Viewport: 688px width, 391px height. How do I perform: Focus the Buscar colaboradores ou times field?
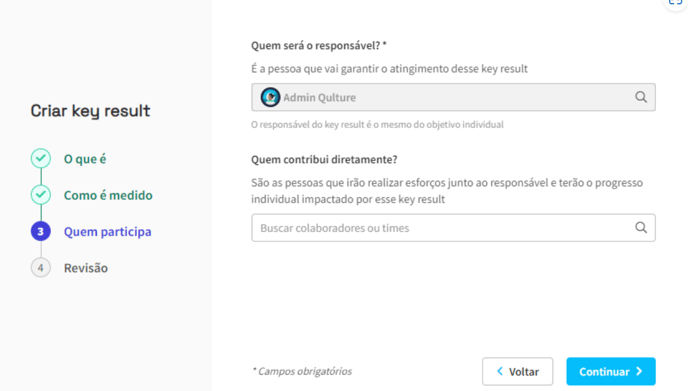tap(453, 228)
